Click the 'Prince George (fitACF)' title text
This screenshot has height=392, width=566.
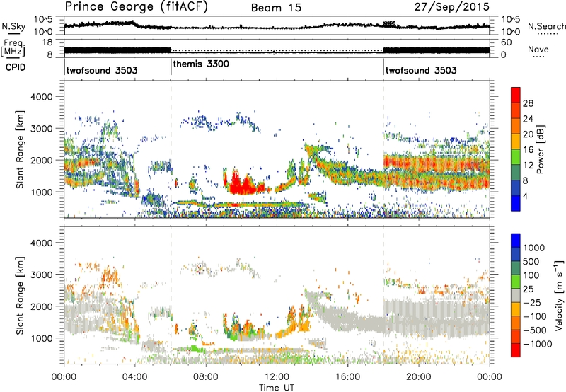[137, 6]
